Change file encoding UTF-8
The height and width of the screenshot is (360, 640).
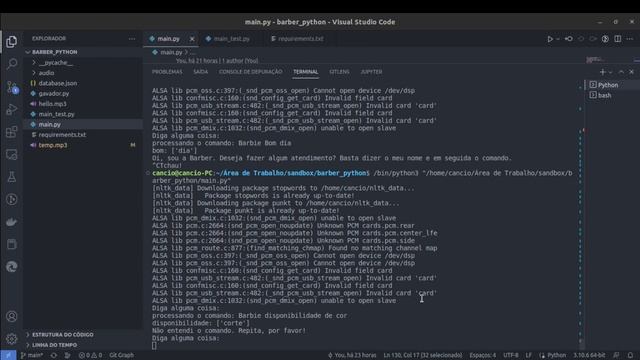[x=511, y=355]
